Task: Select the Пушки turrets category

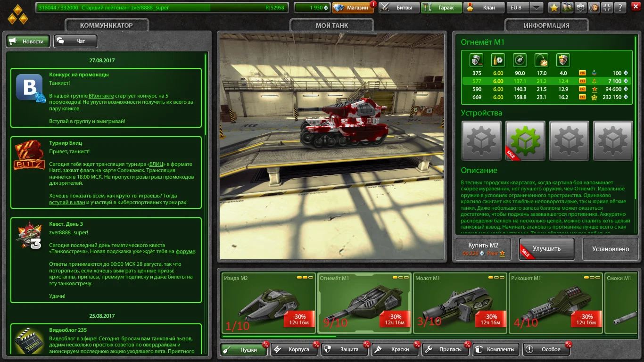Action: pyautogui.click(x=244, y=349)
